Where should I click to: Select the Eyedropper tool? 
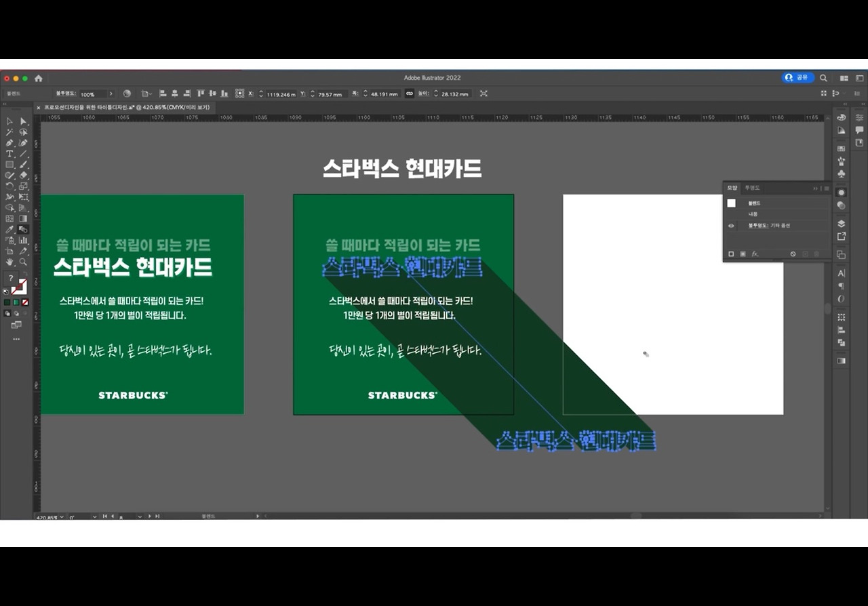[x=9, y=229]
